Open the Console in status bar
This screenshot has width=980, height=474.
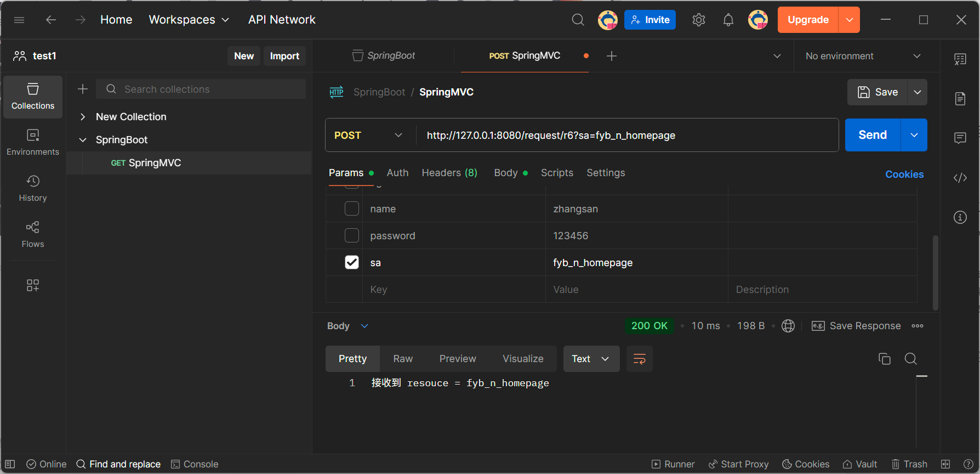(195, 464)
